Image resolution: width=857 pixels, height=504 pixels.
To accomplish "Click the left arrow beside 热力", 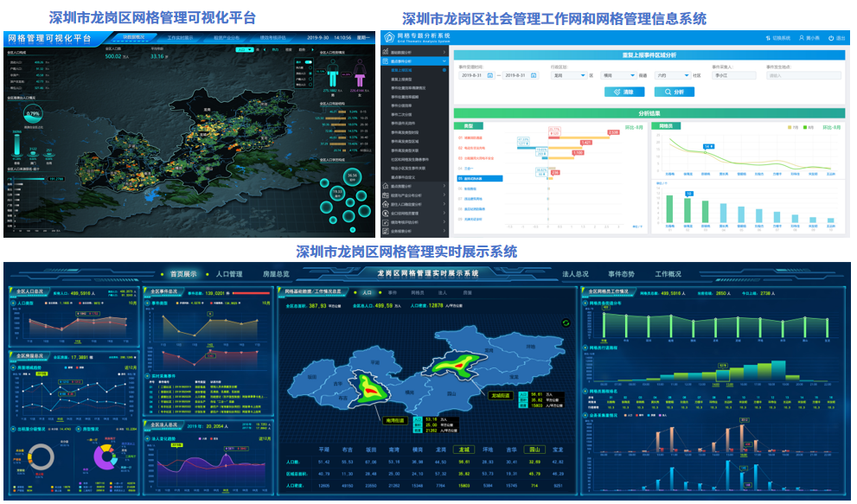I will coord(265,50).
